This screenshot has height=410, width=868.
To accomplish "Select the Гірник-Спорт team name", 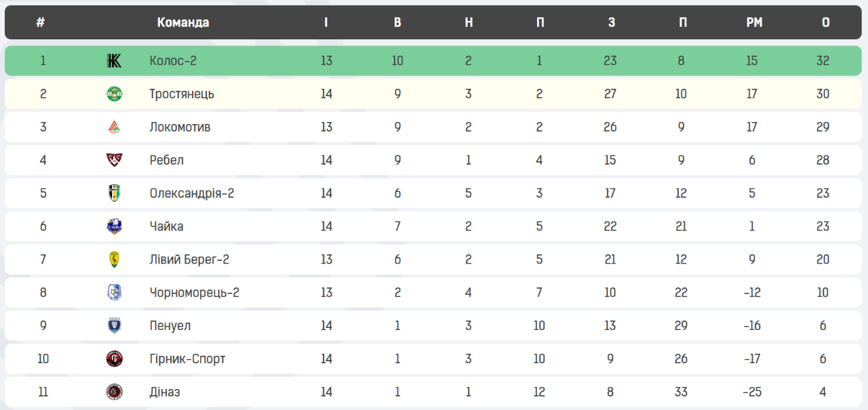I will (x=187, y=359).
